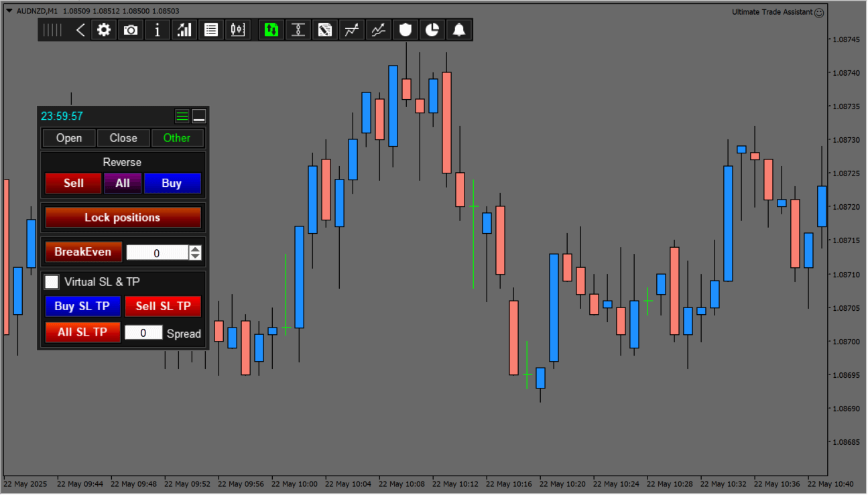Click the Reverse section label
The width and height of the screenshot is (868, 495).
(122, 162)
